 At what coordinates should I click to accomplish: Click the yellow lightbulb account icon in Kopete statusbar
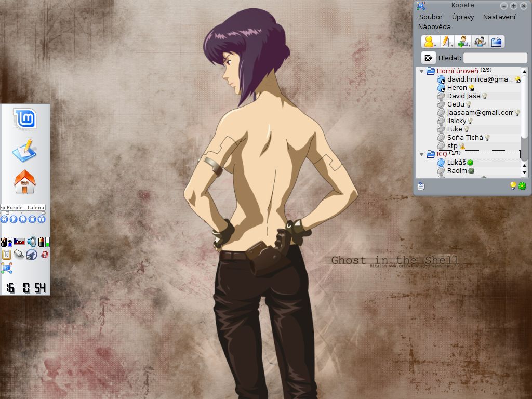pyautogui.click(x=513, y=185)
